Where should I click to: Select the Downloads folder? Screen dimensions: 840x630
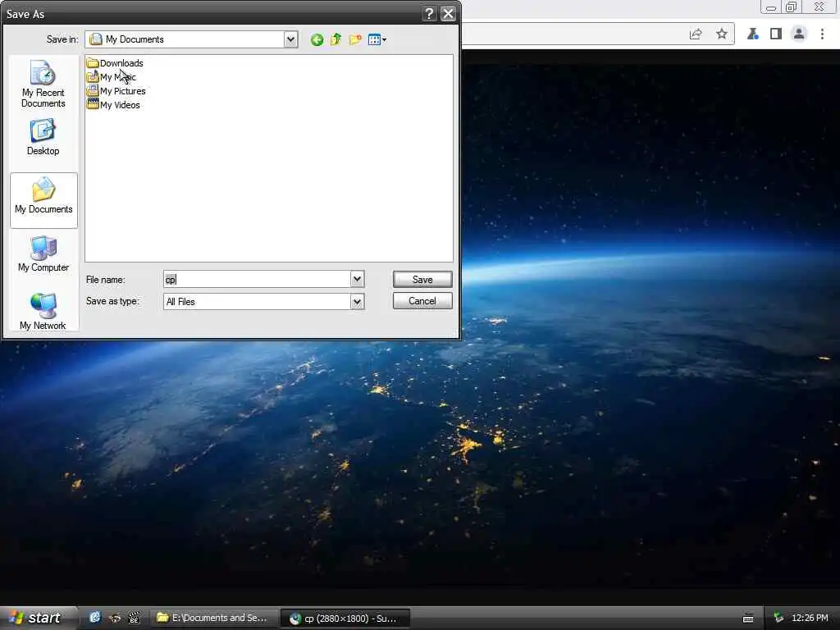(115, 63)
